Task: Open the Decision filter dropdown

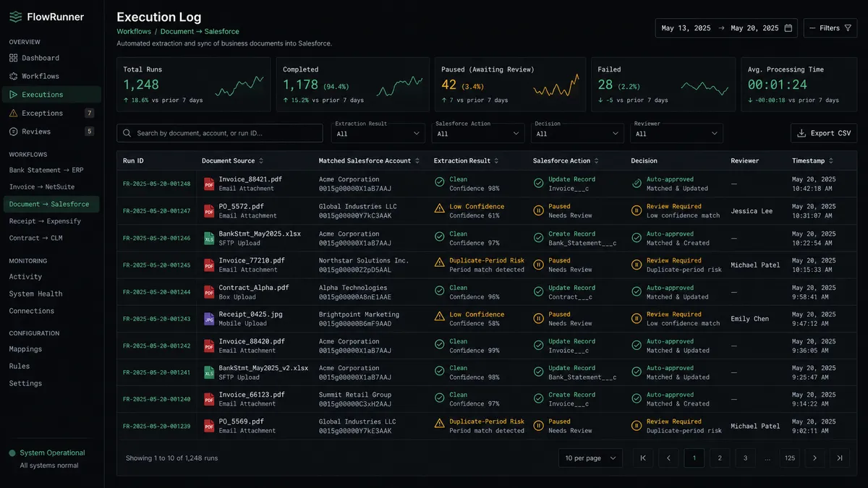Action: coord(578,133)
